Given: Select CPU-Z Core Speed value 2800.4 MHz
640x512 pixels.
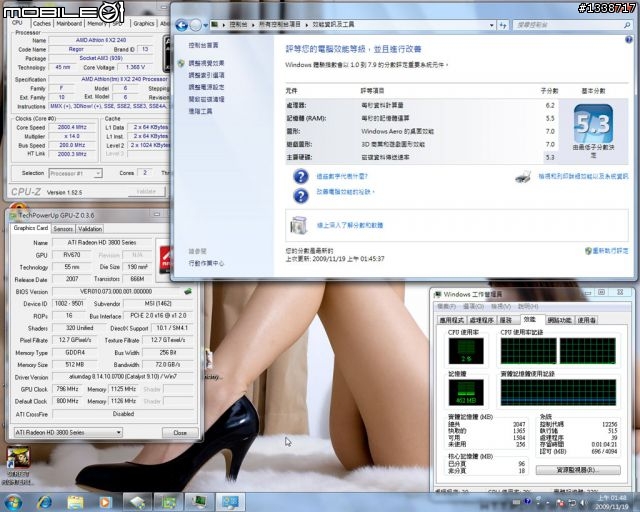Looking at the screenshot, I should pyautogui.click(x=72, y=127).
